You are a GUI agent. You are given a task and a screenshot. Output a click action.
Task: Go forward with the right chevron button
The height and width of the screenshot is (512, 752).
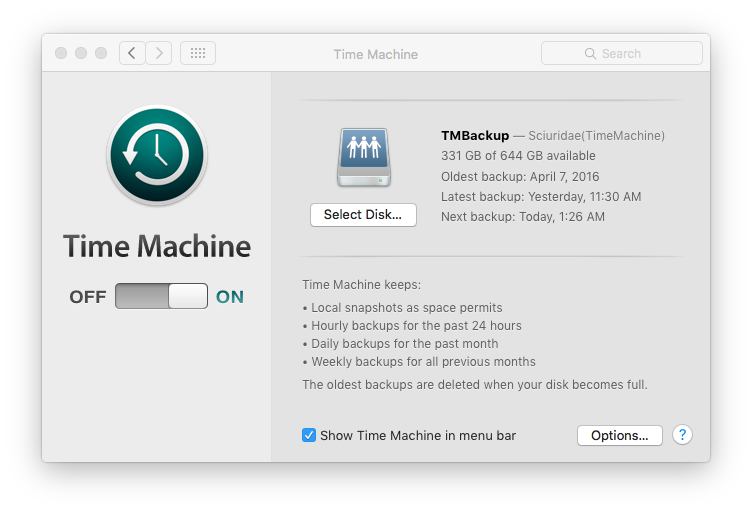(x=159, y=53)
